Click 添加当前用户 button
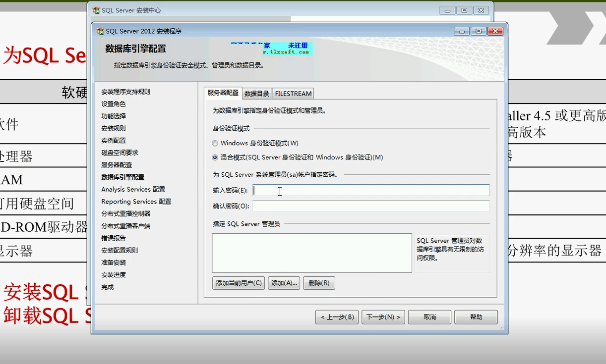Viewport: 606px width, 364px height. [239, 283]
